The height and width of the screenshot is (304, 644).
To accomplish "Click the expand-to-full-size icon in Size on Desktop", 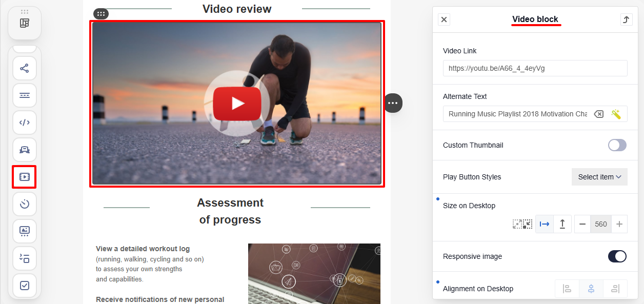I will click(x=518, y=224).
